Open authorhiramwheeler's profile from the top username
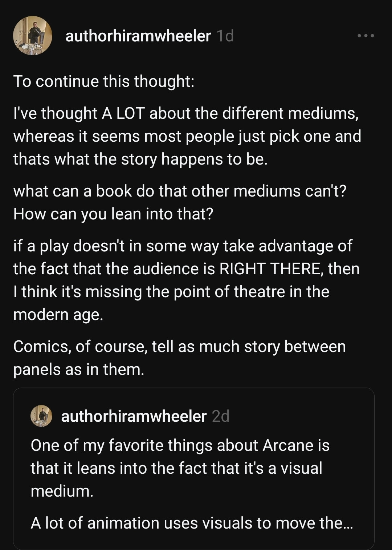This screenshot has height=550, width=392. click(x=138, y=36)
